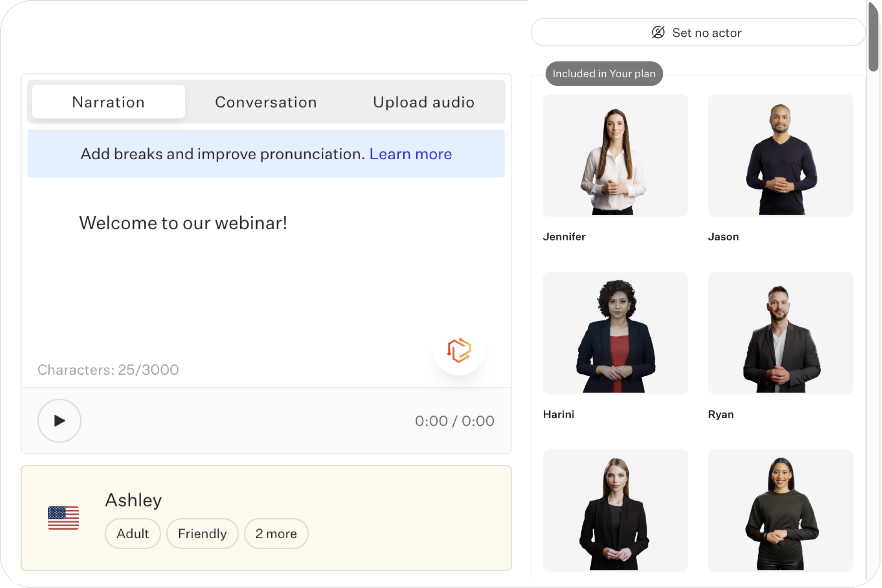Click the actor list scrollbar
Viewport: 882px width, 588px height.
873,37
